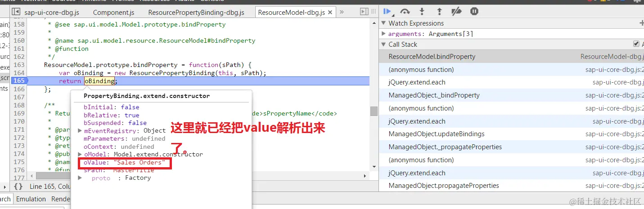This screenshot has width=644, height=209.
Task: Expand the proto Factory entry
Action: tap(80, 178)
